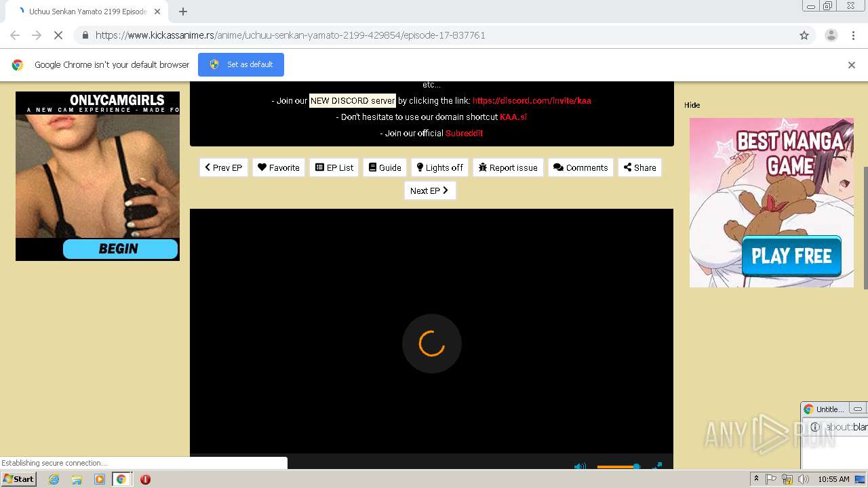Show hidden system tray icons
The height and width of the screenshot is (488, 868).
pyautogui.click(x=757, y=479)
